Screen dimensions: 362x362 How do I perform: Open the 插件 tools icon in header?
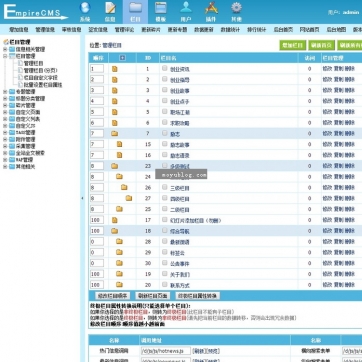click(x=211, y=8)
